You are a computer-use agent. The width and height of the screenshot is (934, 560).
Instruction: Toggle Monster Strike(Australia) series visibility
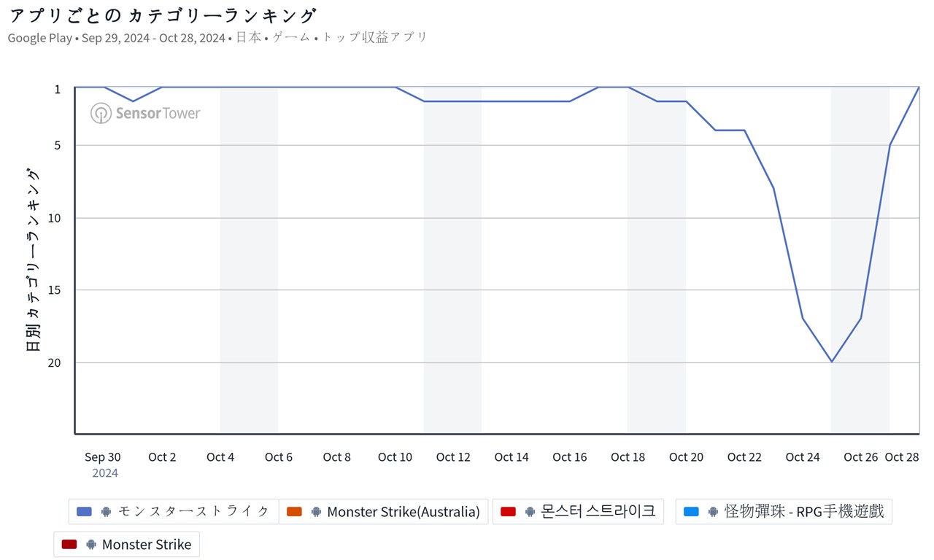pyautogui.click(x=403, y=512)
